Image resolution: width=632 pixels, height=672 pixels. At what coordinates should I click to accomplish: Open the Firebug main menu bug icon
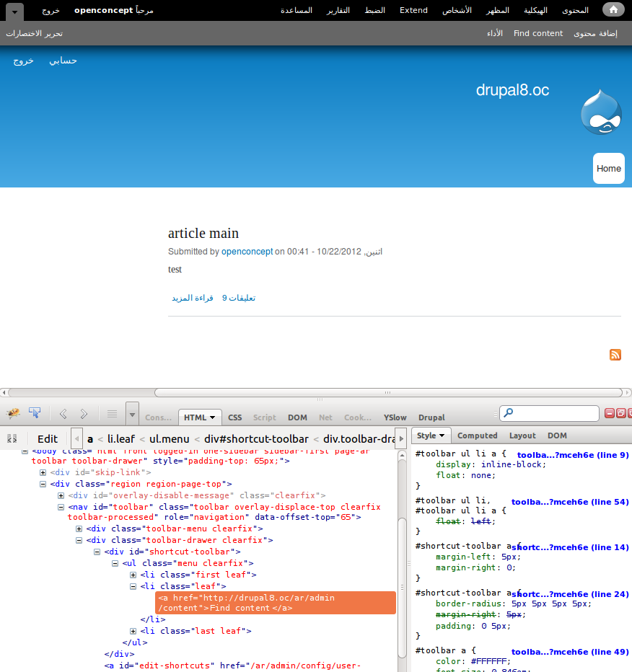tap(12, 413)
